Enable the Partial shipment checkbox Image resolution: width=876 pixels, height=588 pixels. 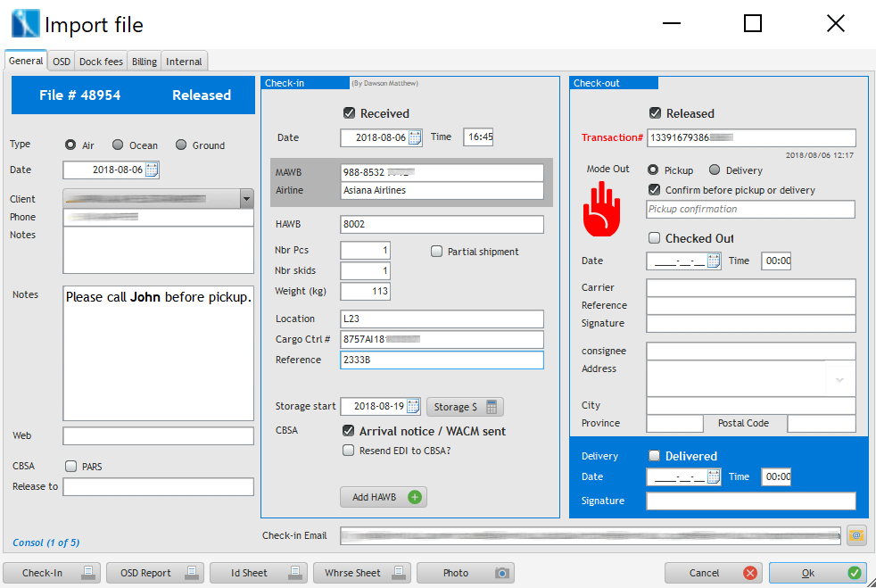(436, 252)
